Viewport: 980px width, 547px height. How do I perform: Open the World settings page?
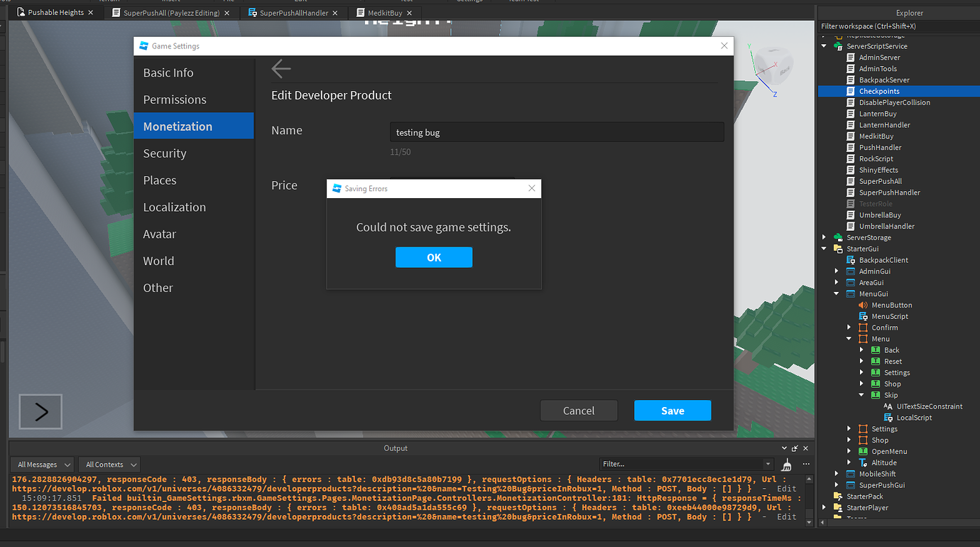[x=194, y=261]
